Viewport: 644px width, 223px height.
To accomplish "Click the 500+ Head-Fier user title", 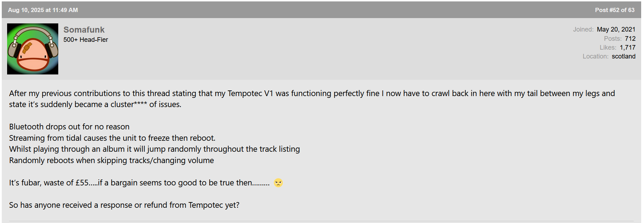I will click(86, 40).
